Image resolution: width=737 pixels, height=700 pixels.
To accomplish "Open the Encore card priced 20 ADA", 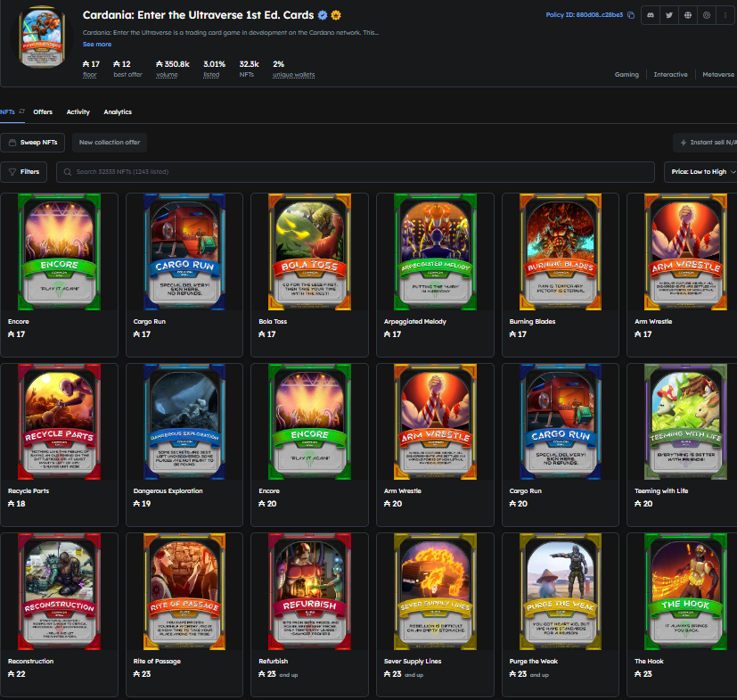I will (x=310, y=445).
